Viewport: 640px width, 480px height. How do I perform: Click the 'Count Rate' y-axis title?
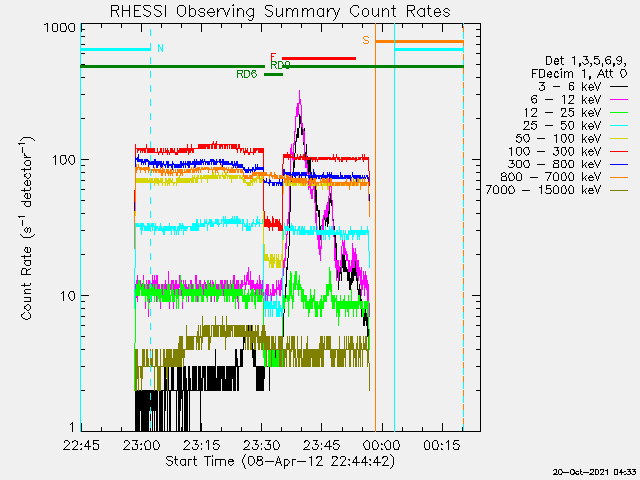point(27,284)
